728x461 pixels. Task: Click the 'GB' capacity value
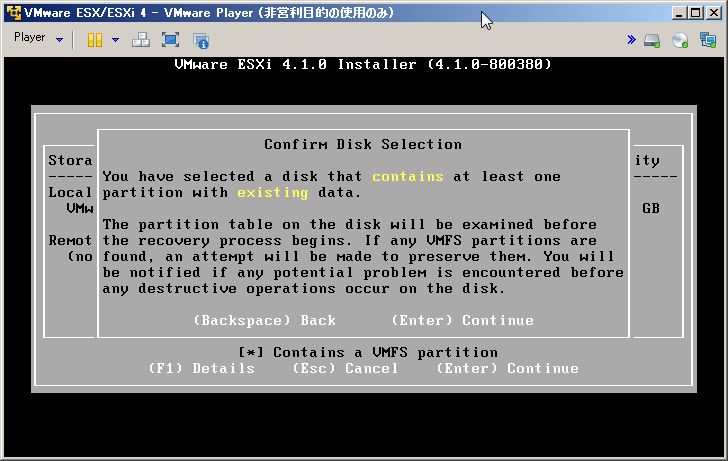[651, 208]
